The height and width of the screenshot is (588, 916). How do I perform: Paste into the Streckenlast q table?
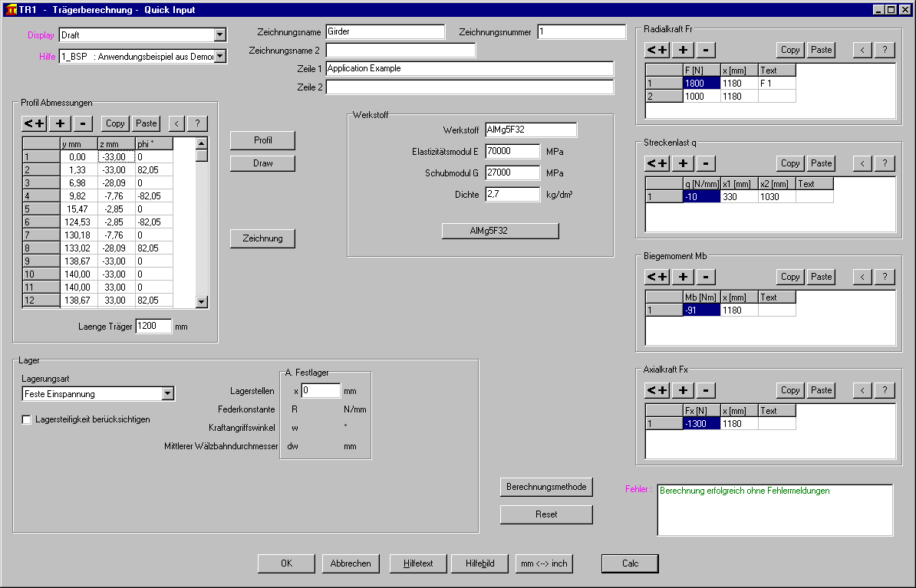tap(821, 163)
